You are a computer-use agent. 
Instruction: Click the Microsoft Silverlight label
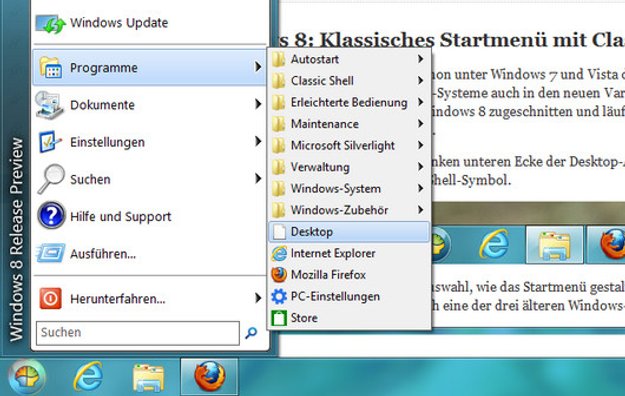coord(343,146)
